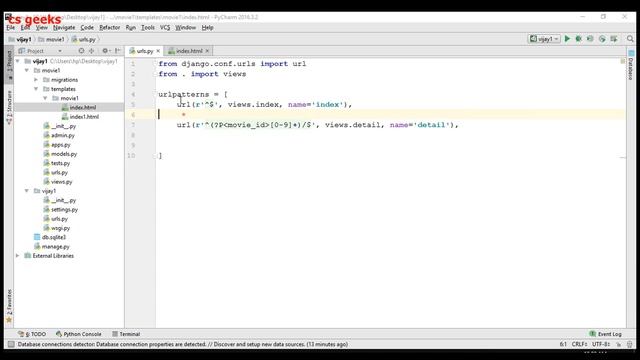The height and width of the screenshot is (360, 640).
Task: Click the 6:1 cursor position indicator
Action: click(x=563, y=344)
